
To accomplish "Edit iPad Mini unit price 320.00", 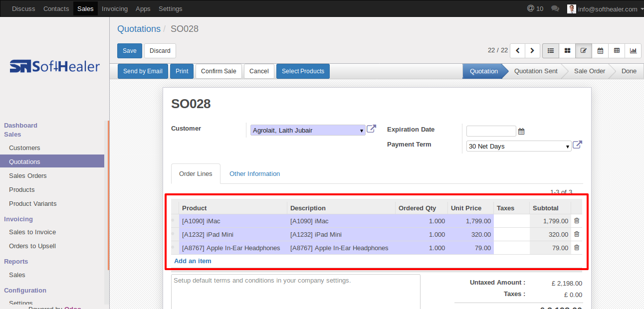I will point(470,234).
